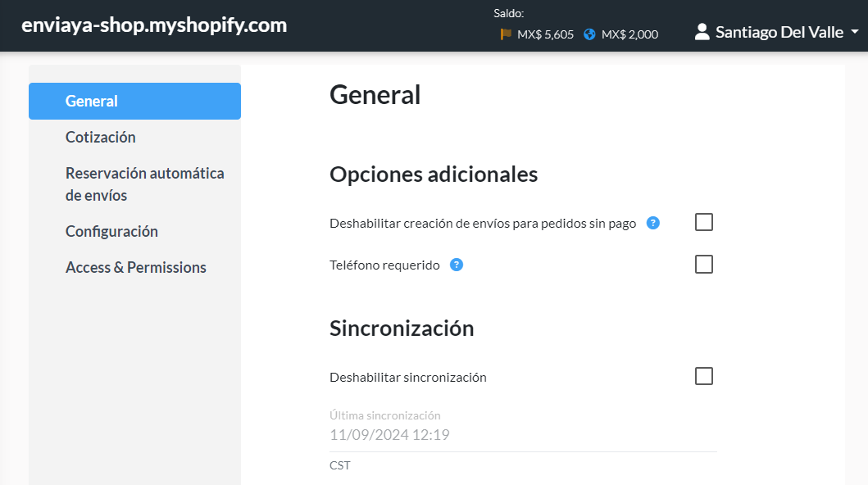Click the MX$ 2,000 balance amount
Image resolution: width=868 pixels, height=485 pixels.
click(629, 34)
